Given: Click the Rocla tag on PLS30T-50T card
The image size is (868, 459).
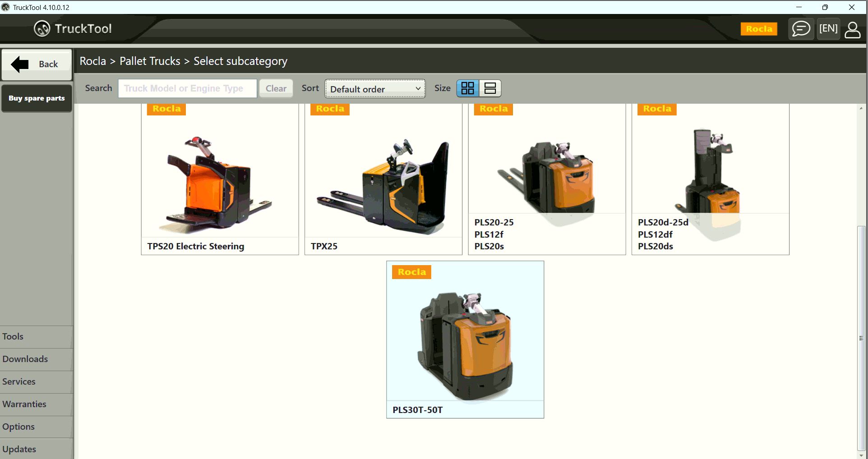Looking at the screenshot, I should click(x=411, y=272).
